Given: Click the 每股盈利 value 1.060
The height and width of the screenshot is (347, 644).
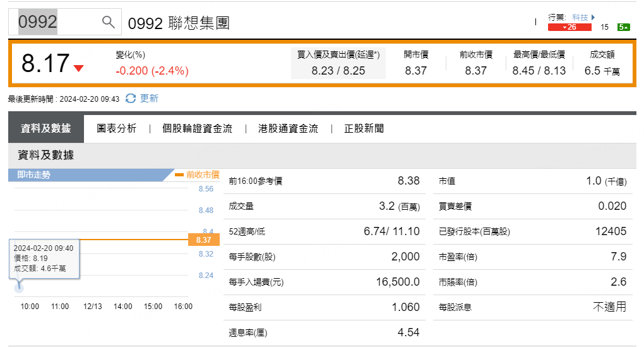Looking at the screenshot, I should pos(405,307).
